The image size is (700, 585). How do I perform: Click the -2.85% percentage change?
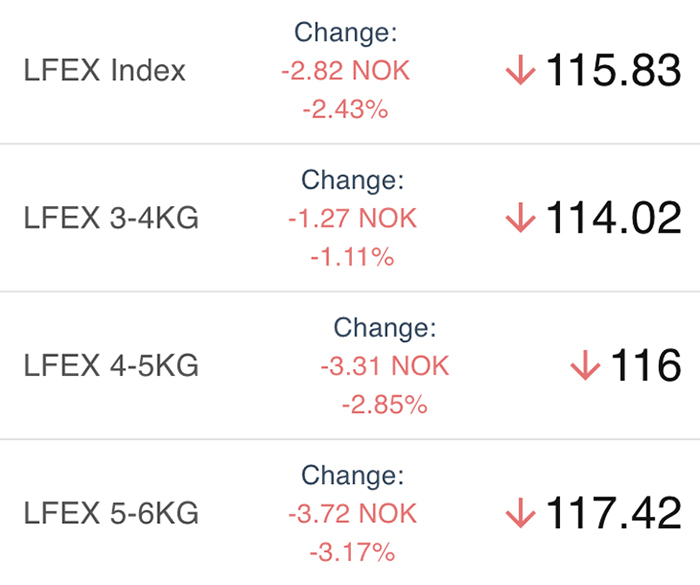[x=385, y=405]
